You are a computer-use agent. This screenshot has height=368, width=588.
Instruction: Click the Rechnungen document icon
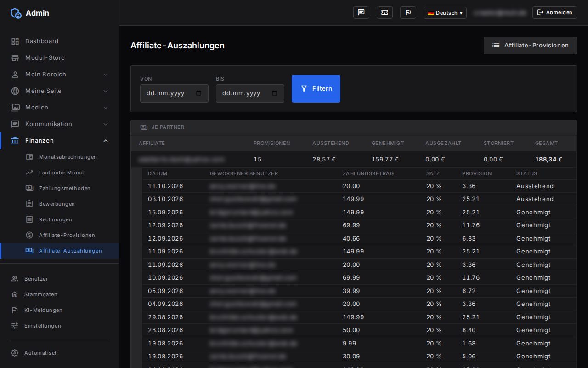(29, 219)
